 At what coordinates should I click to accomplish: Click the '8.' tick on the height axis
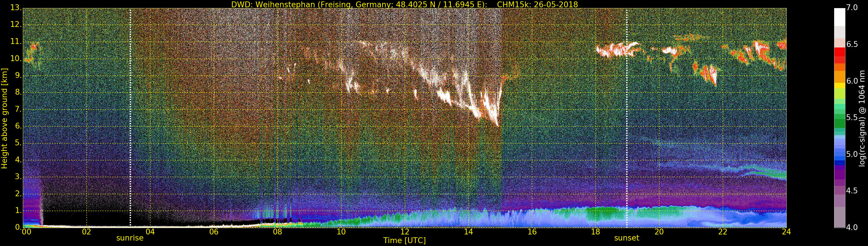(18, 93)
